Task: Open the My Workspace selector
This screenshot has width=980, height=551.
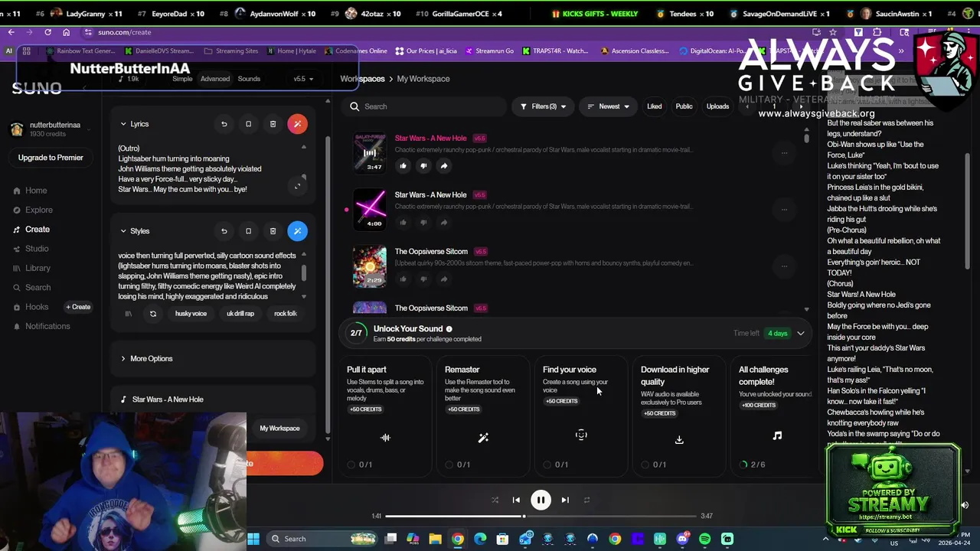Action: pyautogui.click(x=279, y=429)
